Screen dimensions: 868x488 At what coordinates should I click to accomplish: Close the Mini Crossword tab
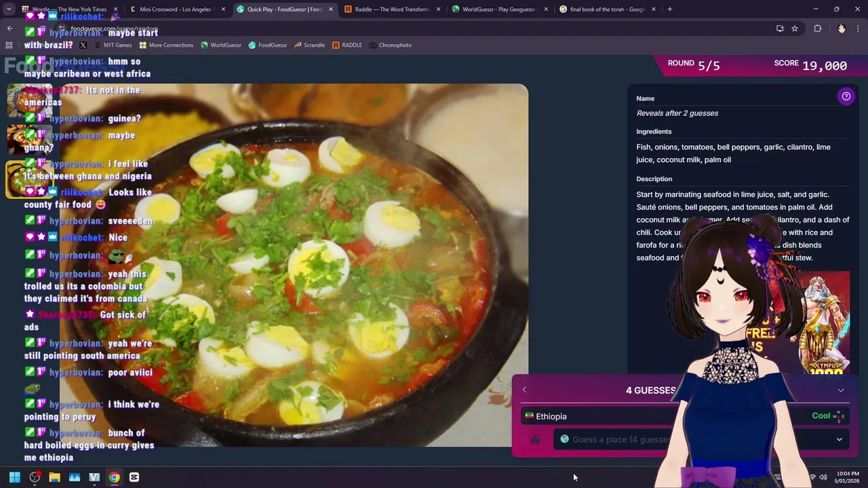(222, 9)
